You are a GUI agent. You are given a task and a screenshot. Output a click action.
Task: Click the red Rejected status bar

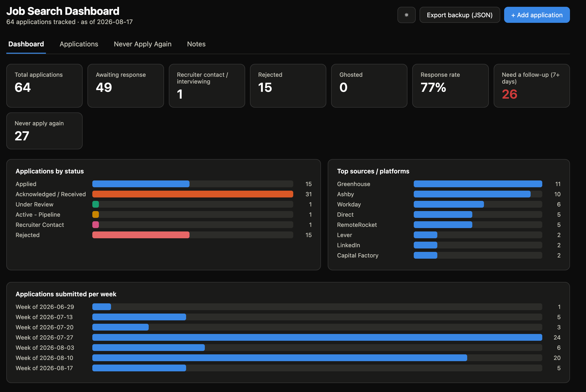coord(141,235)
